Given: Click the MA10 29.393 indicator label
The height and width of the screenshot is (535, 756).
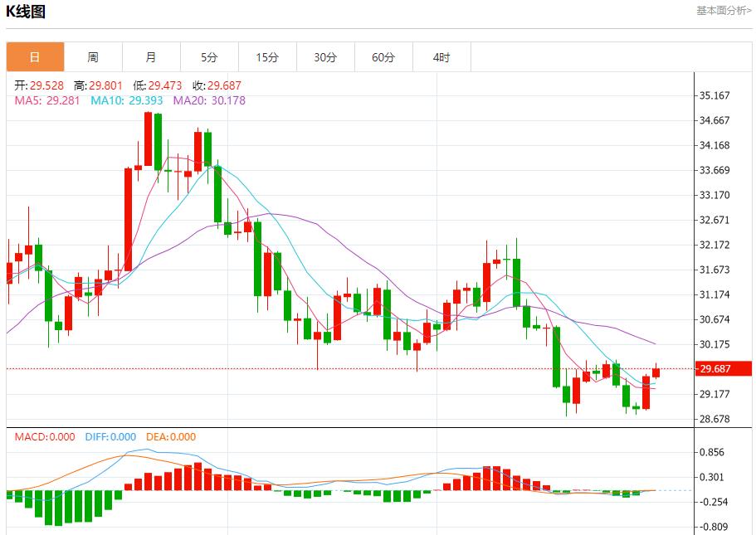Looking at the screenshot, I should (126, 100).
